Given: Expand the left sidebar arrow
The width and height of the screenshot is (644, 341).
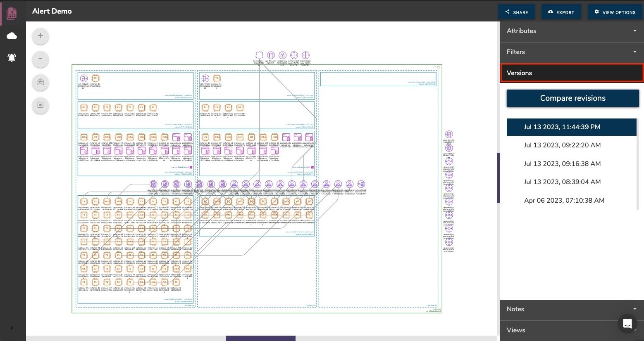Looking at the screenshot, I should (12, 328).
